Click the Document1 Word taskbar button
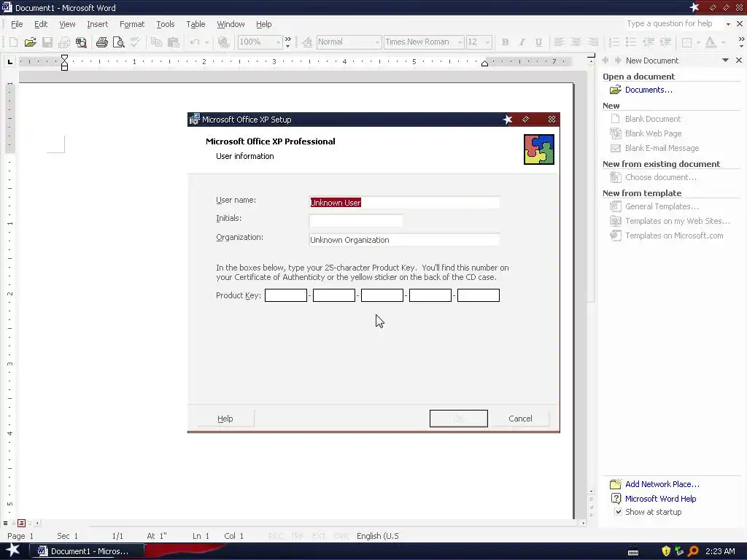747x560 pixels. [88, 551]
